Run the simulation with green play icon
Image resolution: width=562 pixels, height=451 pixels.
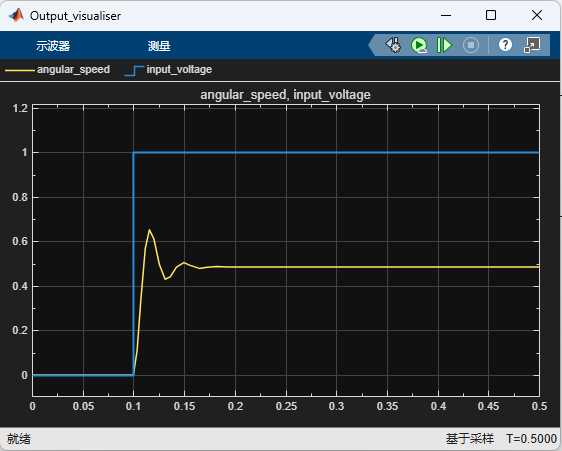[x=419, y=46]
